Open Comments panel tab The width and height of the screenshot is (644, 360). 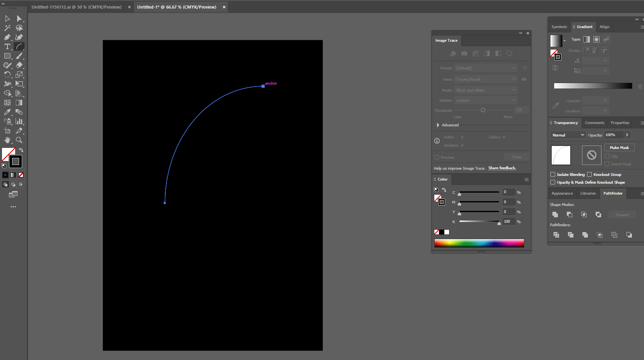(x=594, y=123)
